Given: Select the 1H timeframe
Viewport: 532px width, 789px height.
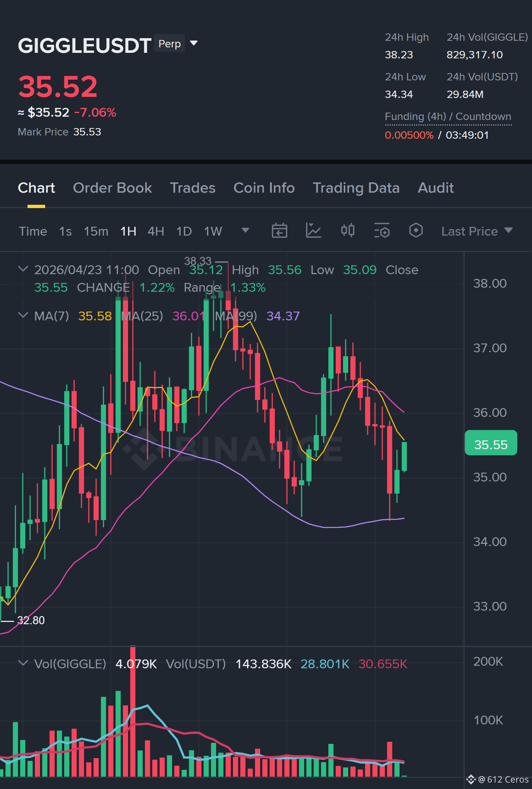Looking at the screenshot, I should [x=128, y=231].
